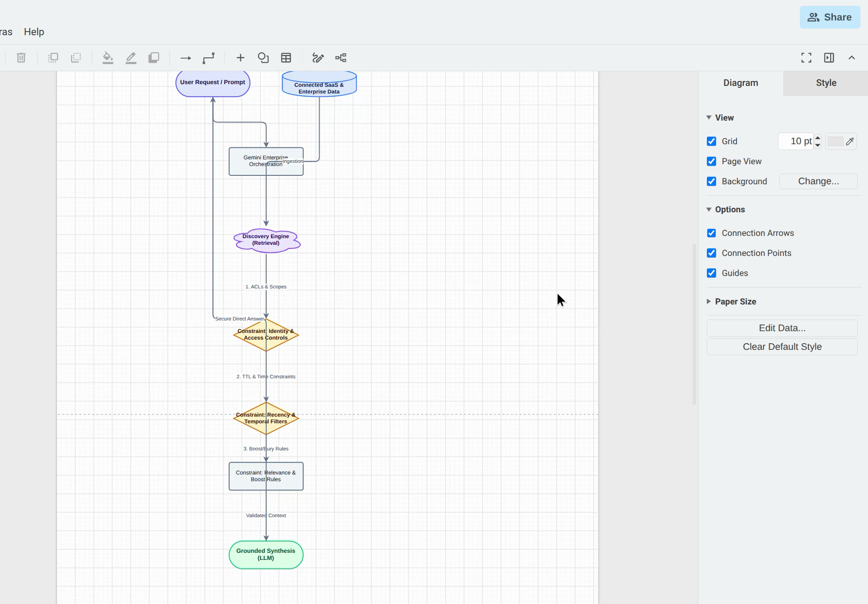The image size is (868, 604).
Task: Toggle the Shadow icon in toolbar
Action: click(x=154, y=58)
